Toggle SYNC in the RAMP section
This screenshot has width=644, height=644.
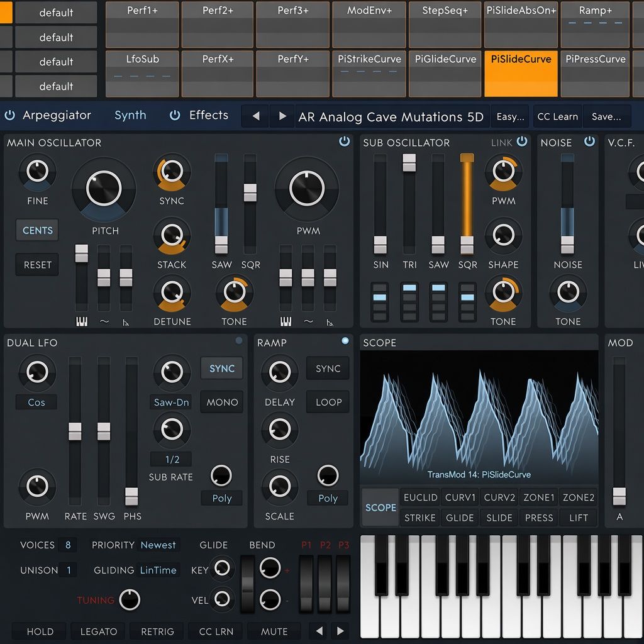coord(328,369)
